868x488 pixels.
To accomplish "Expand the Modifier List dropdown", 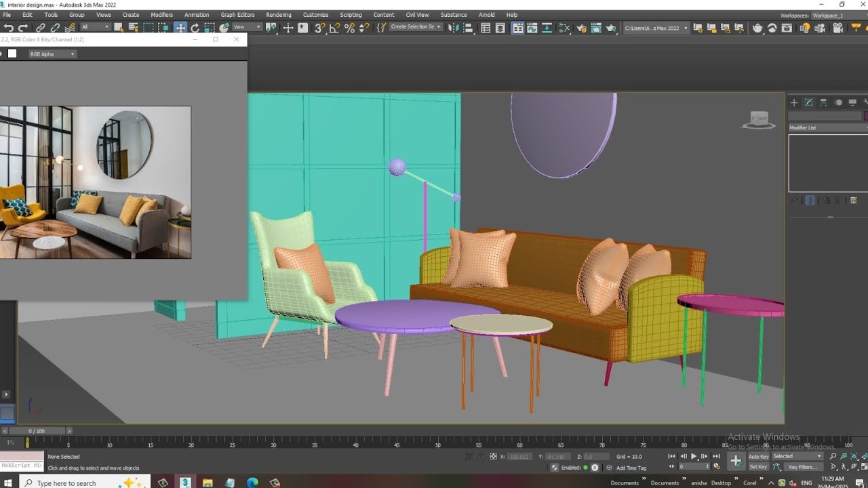I will click(x=828, y=127).
